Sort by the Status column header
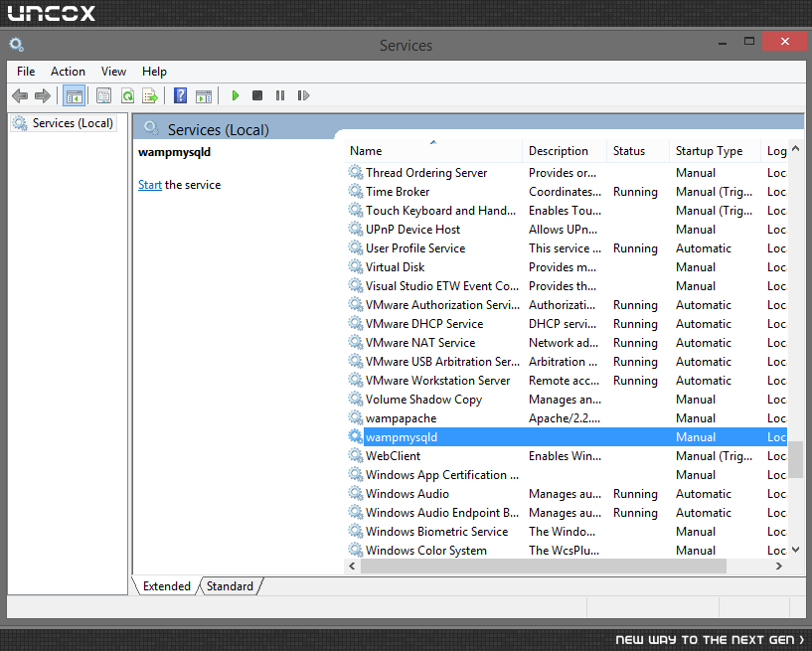 click(638, 151)
